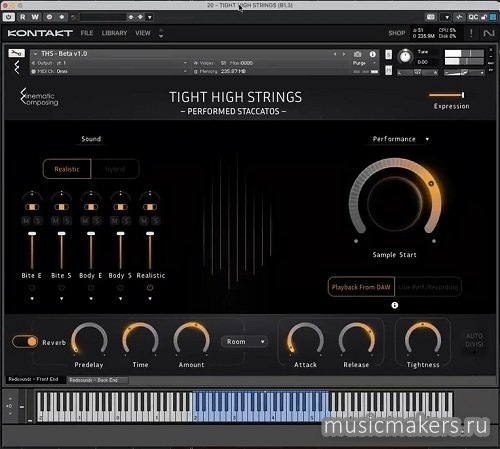Click the plugin power bypass icon

coord(9,17)
